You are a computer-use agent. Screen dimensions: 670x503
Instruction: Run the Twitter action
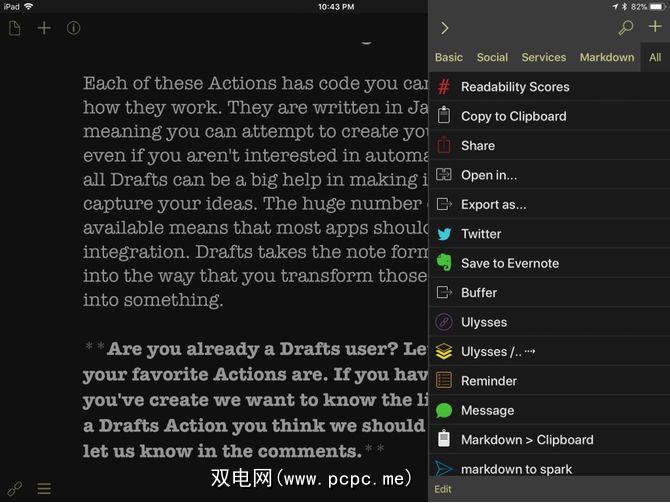pyautogui.click(x=549, y=234)
